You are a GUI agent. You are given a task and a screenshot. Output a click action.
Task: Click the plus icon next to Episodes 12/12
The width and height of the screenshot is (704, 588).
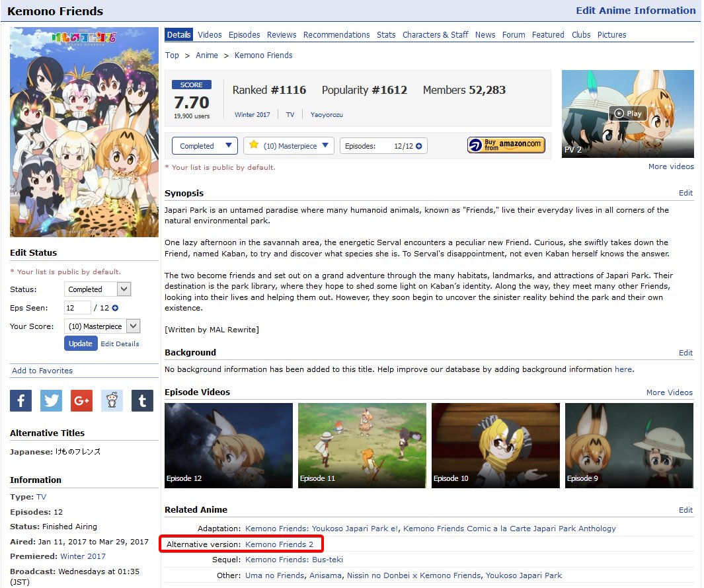click(x=417, y=145)
